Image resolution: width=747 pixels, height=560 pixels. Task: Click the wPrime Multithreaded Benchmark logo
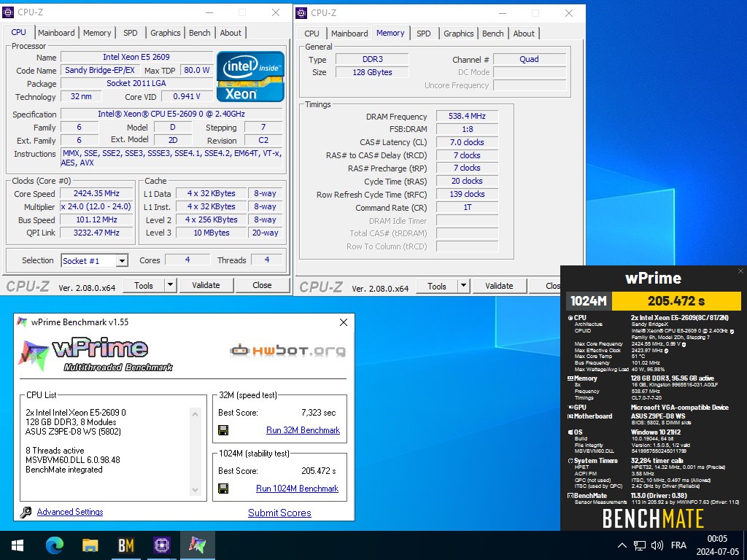coord(96,355)
